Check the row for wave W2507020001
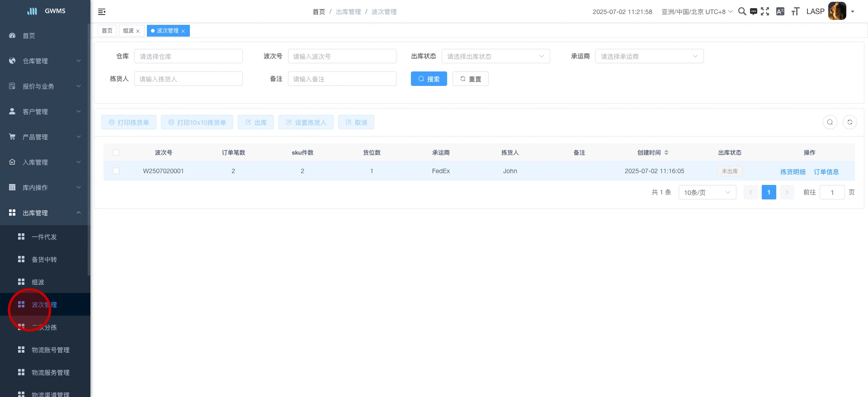 pos(116,171)
